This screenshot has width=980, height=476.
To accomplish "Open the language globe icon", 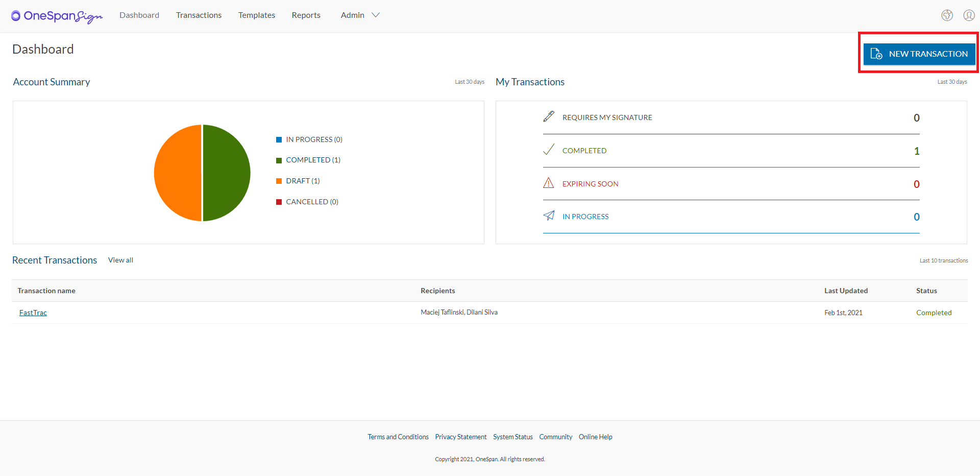I will (x=947, y=15).
